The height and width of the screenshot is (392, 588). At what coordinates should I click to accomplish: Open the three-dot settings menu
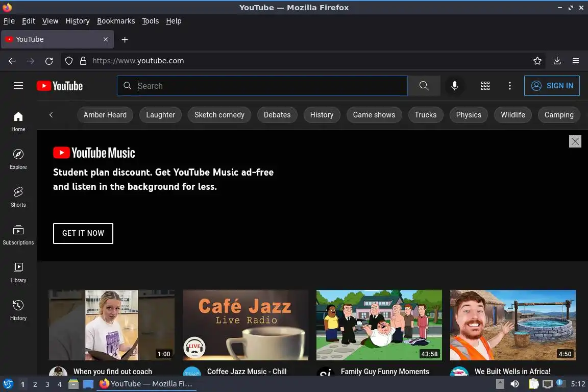click(509, 86)
